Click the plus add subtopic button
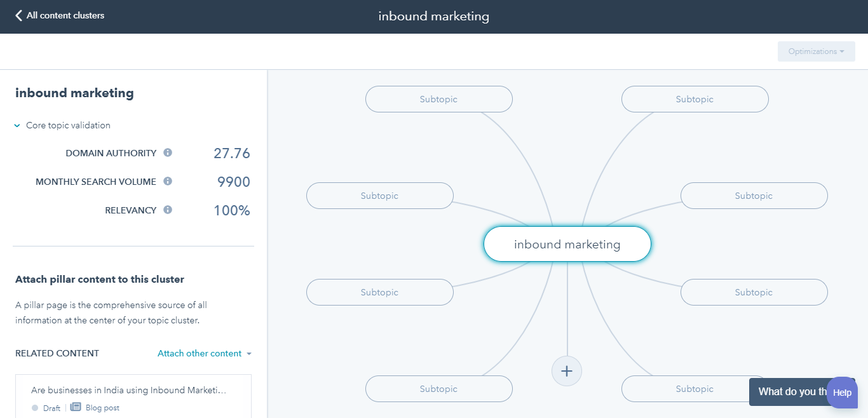Screen dimensions: 868x418 567,371
